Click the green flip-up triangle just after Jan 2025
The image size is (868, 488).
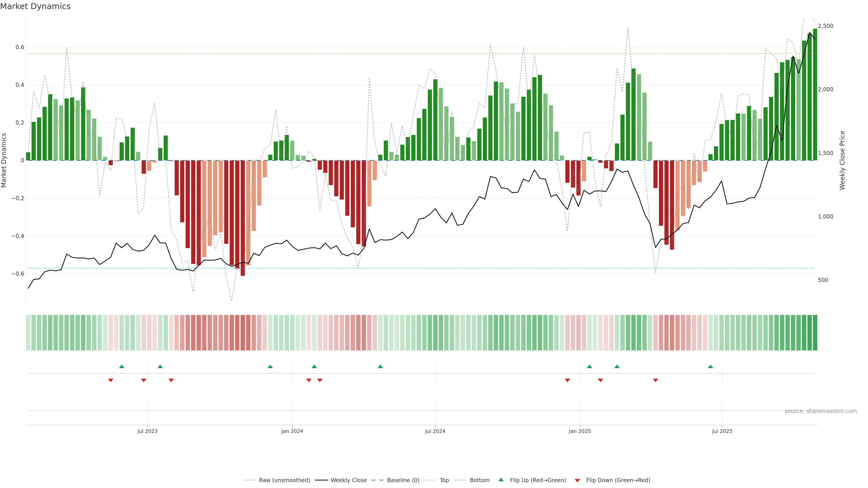coord(589,366)
